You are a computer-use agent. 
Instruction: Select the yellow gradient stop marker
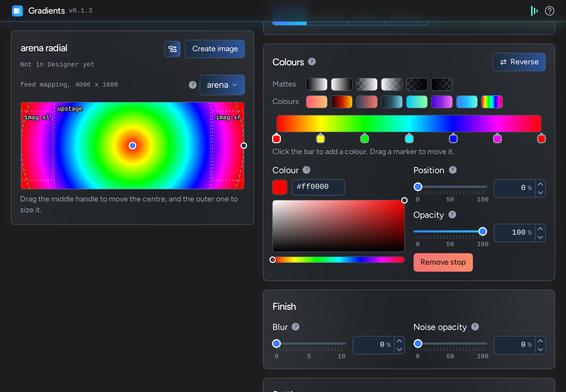pyautogui.click(x=321, y=138)
